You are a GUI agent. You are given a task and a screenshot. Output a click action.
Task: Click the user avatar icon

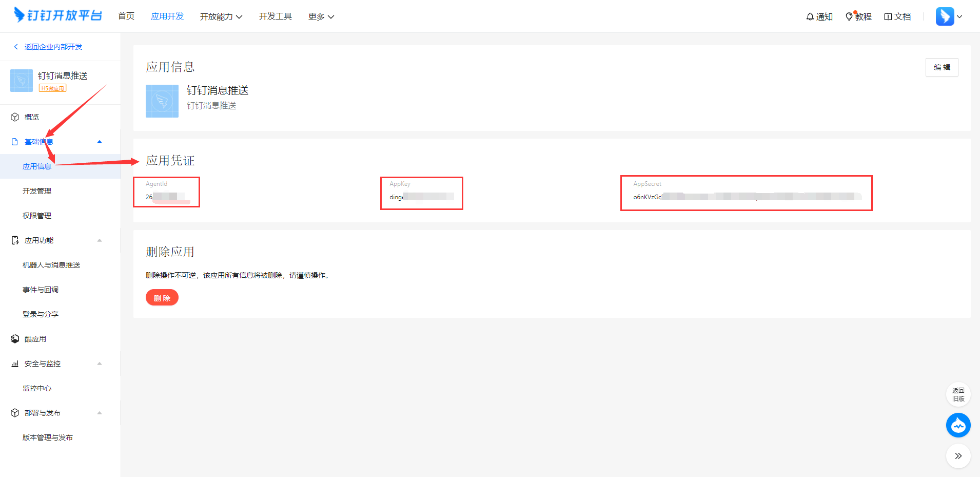[x=945, y=16]
